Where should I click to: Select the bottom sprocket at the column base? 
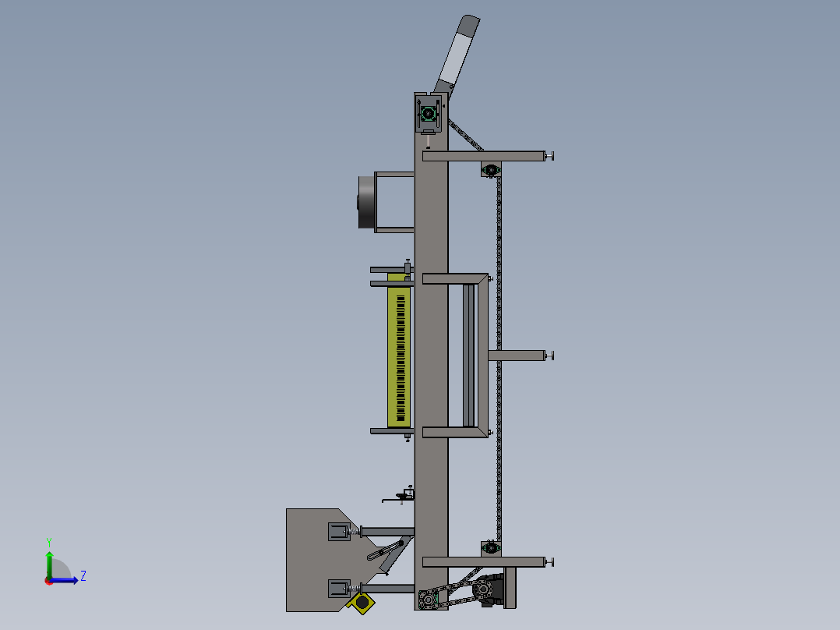[x=428, y=599]
